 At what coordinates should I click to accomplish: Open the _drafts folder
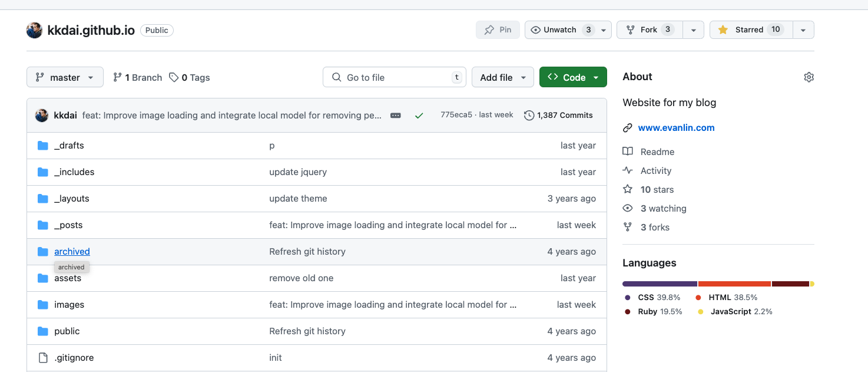[69, 146]
